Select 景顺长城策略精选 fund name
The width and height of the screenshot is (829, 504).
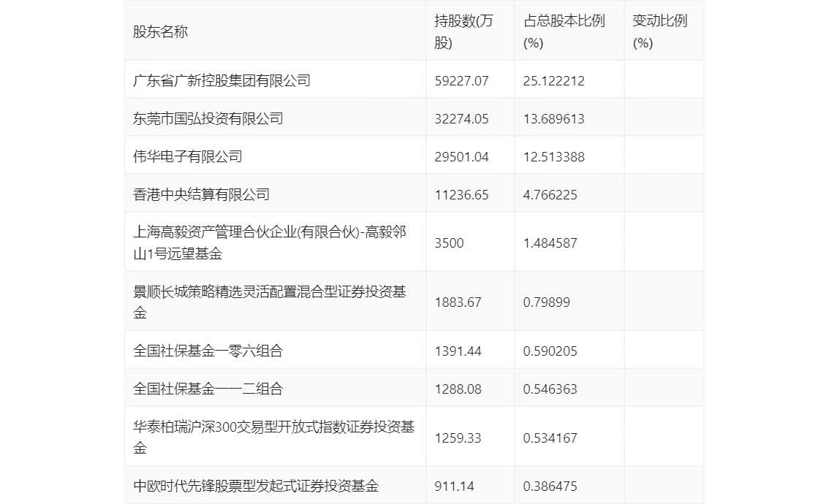[x=270, y=302]
